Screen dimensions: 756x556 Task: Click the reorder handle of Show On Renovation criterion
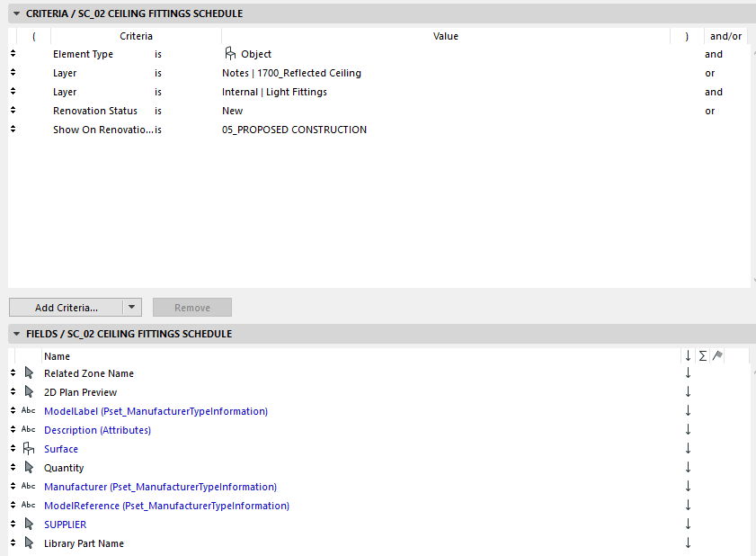tap(13, 129)
